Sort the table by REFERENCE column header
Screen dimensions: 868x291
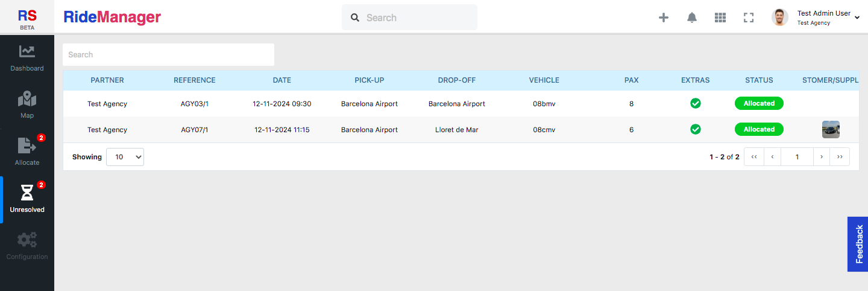194,80
